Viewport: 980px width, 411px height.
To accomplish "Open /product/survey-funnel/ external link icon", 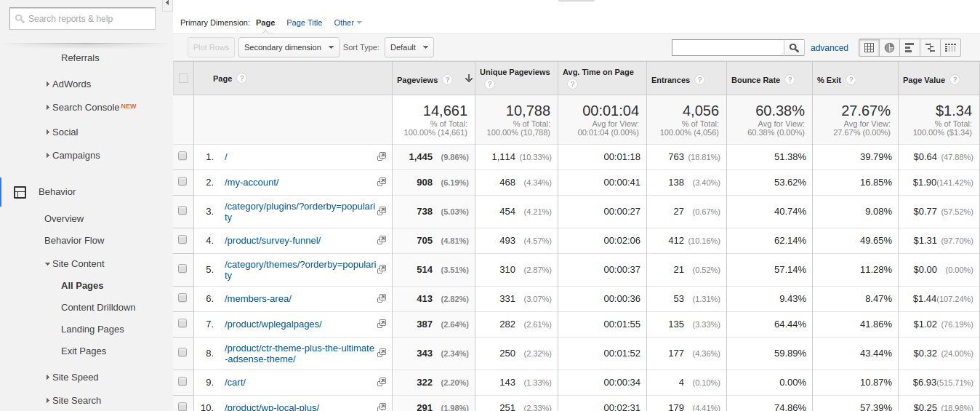I will tap(382, 240).
